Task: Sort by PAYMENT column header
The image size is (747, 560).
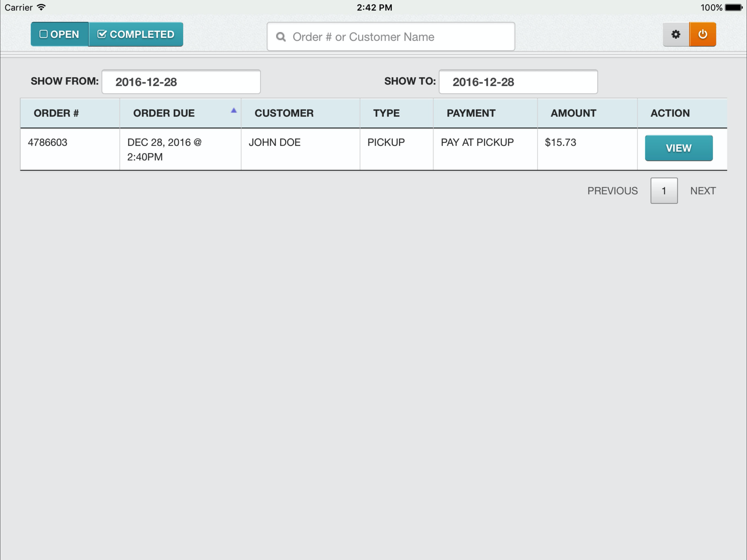Action: point(485,113)
